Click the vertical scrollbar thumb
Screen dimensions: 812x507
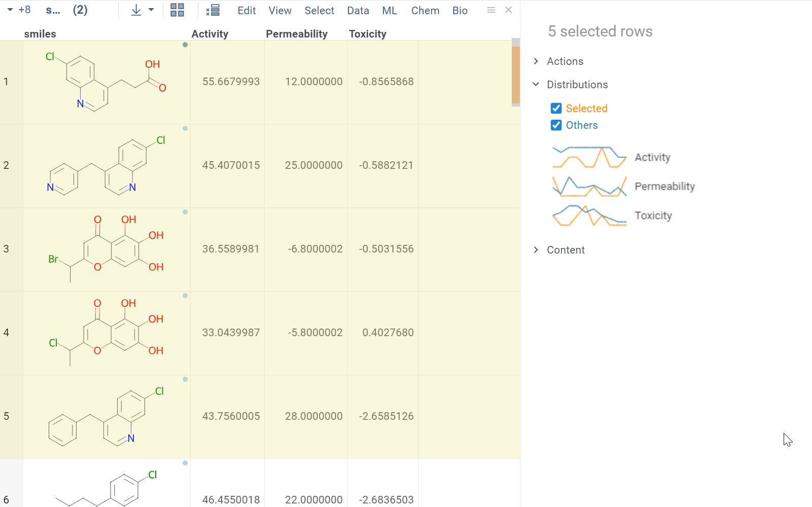[x=516, y=75]
